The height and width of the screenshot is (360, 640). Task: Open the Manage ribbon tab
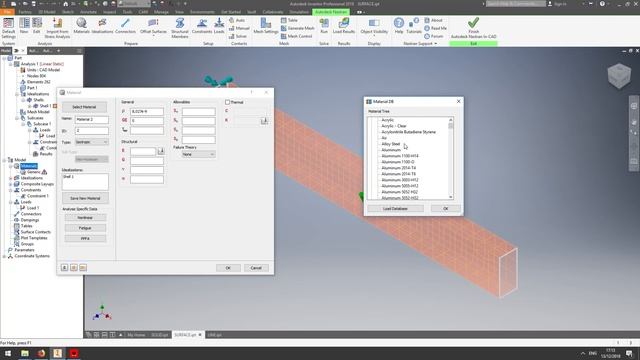click(x=161, y=12)
